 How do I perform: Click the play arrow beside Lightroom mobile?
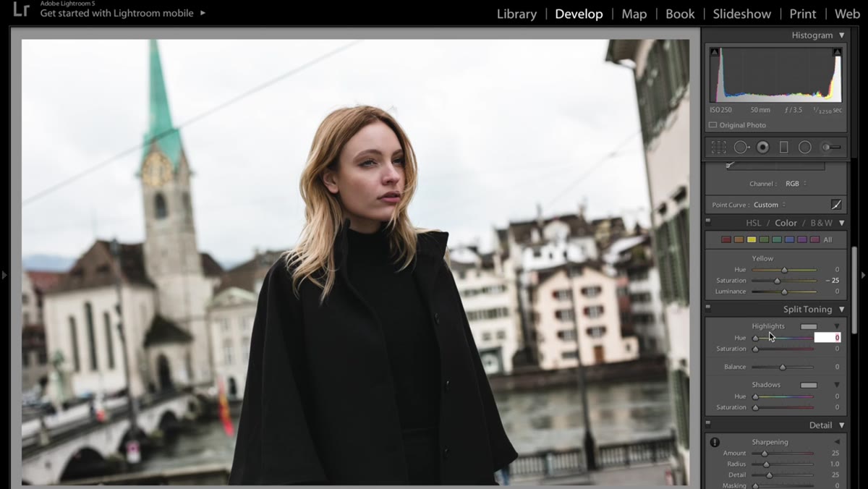coord(203,13)
